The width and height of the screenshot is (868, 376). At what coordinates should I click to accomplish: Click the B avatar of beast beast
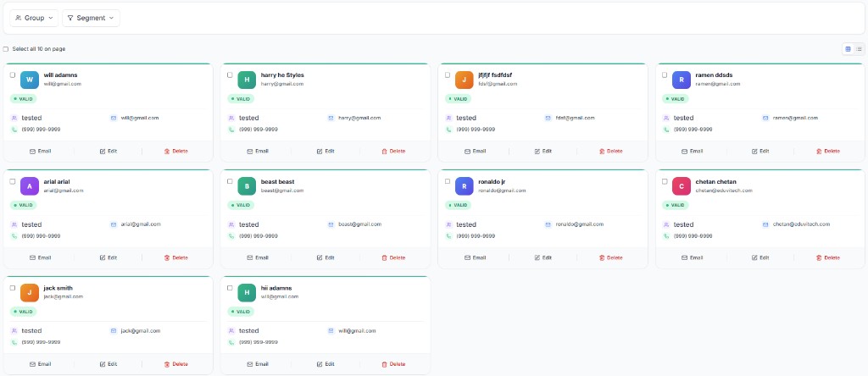coord(247,186)
